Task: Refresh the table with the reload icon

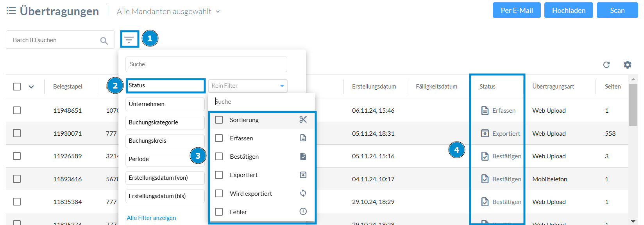Action: (606, 65)
